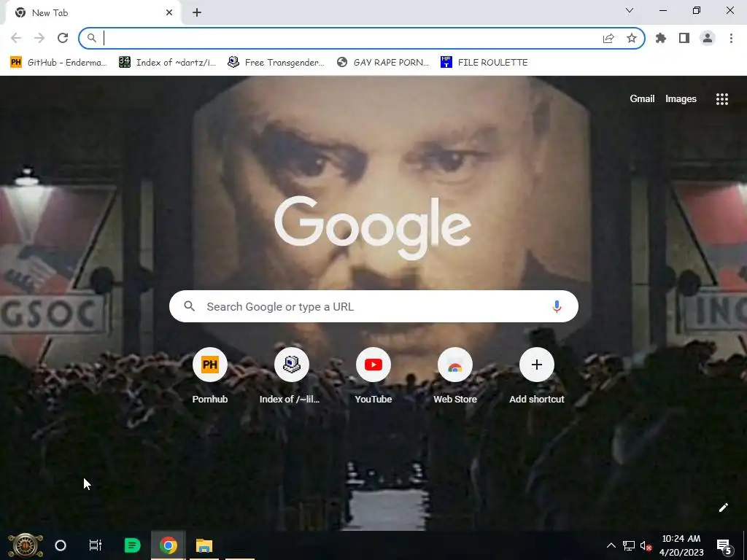
Task: Open the green chat app on the taskbar
Action: pos(132,545)
